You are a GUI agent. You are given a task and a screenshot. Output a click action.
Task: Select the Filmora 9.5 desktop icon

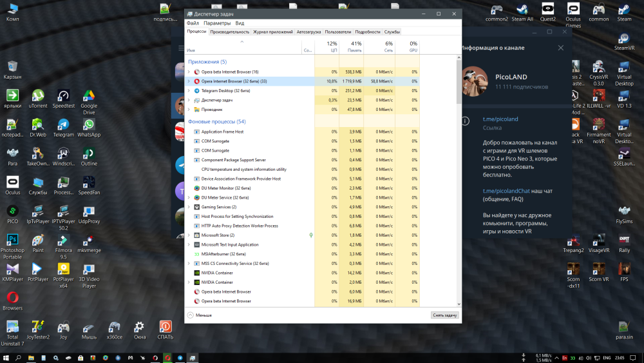(63, 240)
